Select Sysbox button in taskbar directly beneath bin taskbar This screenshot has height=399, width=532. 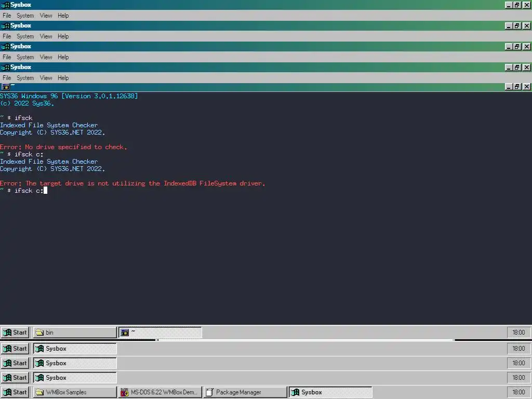75,349
